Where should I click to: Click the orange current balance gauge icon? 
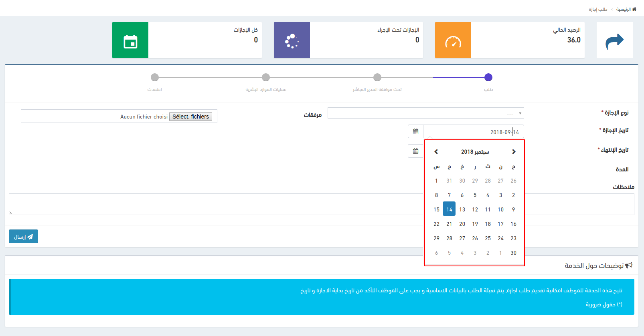point(453,40)
